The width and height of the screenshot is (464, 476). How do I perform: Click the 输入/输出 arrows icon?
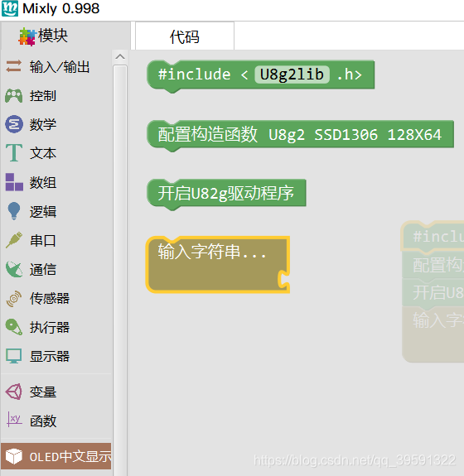tap(14, 66)
